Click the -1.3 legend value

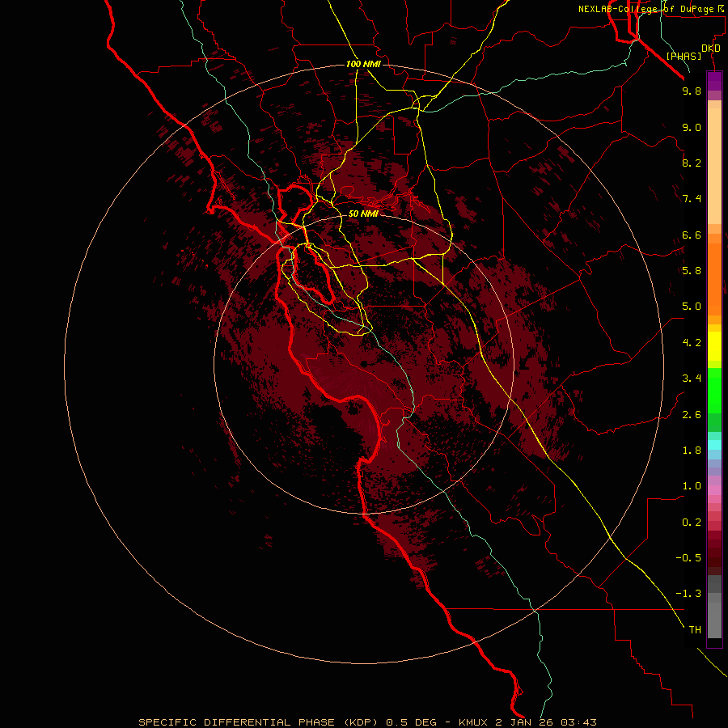(x=688, y=594)
